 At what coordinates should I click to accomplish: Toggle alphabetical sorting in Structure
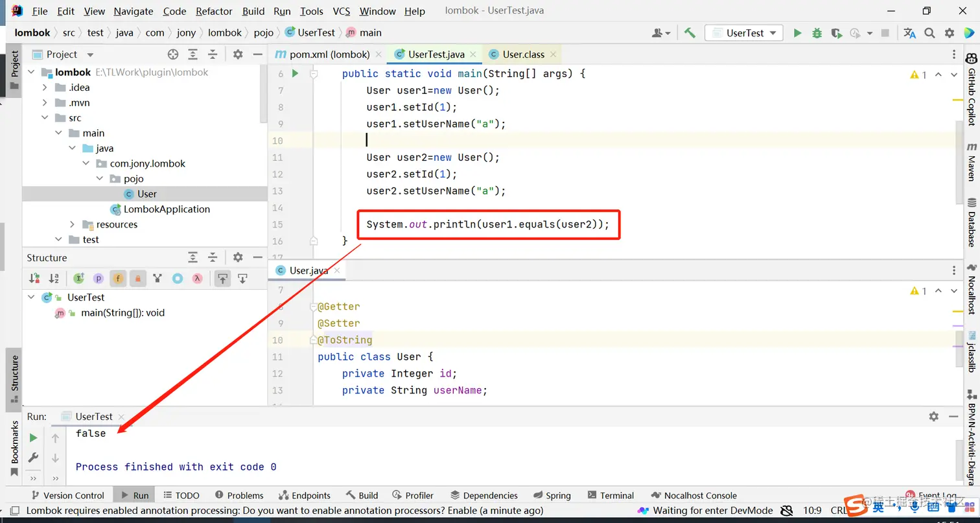click(54, 279)
